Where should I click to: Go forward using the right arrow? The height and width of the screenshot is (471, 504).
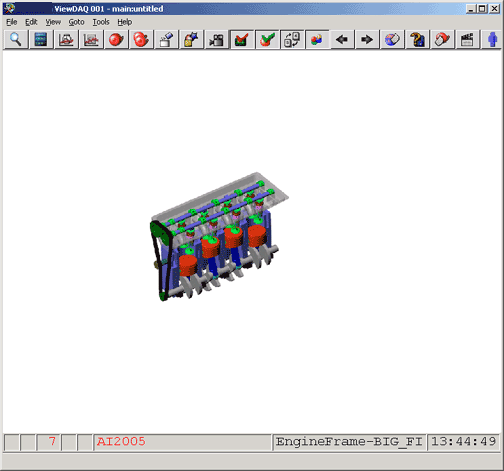(x=367, y=40)
